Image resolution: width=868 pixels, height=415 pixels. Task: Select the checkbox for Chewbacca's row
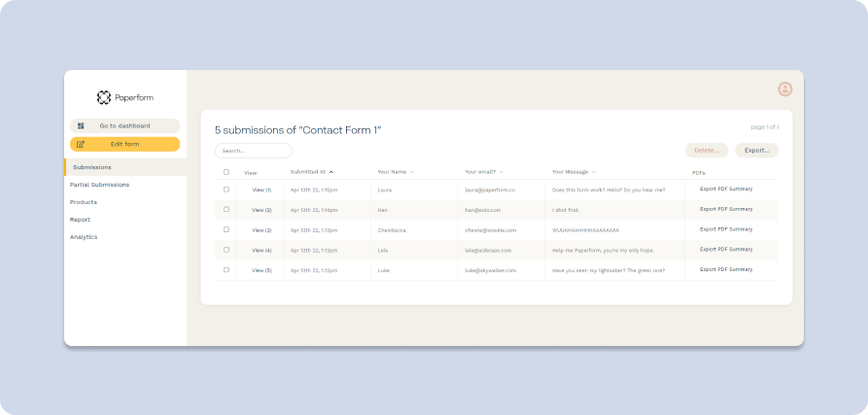click(226, 229)
